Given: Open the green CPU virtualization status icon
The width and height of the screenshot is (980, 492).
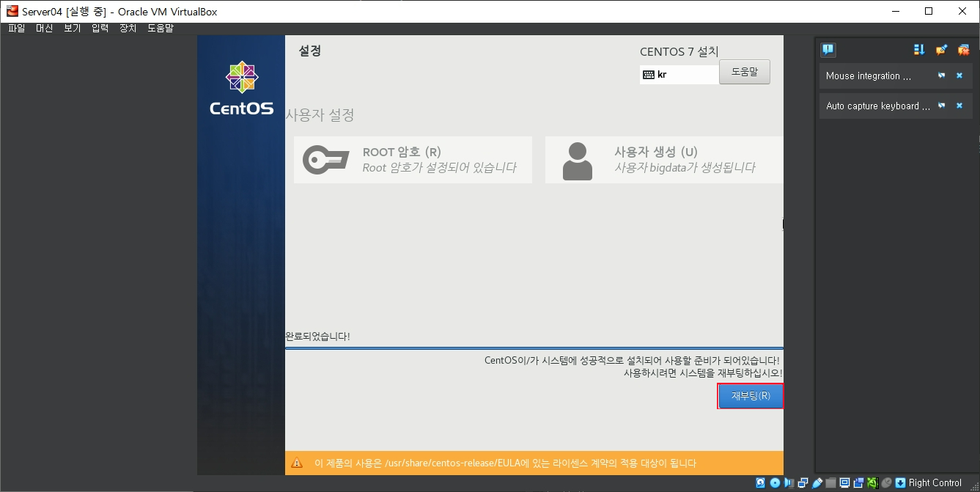Looking at the screenshot, I should click(872, 482).
